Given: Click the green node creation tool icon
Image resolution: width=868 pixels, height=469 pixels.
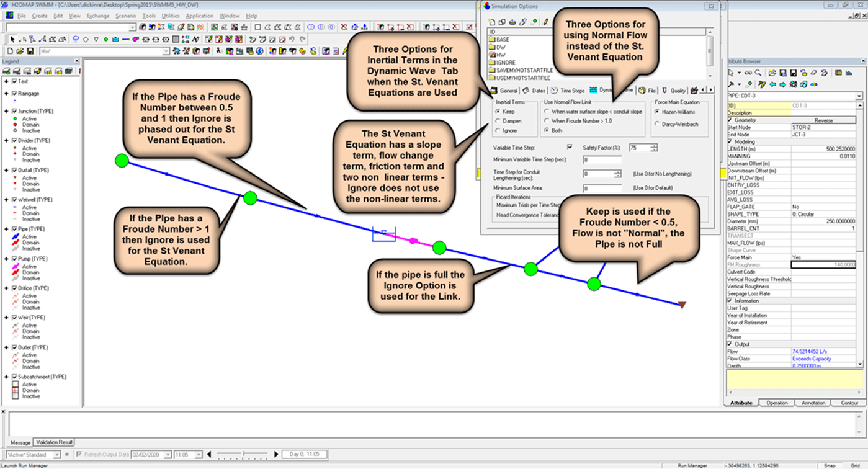Looking at the screenshot, I should click(105, 40).
